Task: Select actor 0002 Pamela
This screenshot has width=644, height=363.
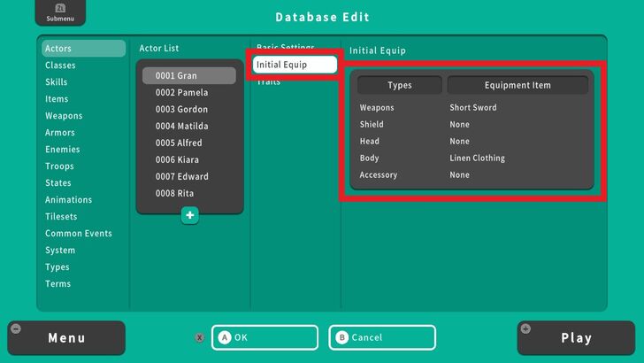Action: tap(181, 93)
